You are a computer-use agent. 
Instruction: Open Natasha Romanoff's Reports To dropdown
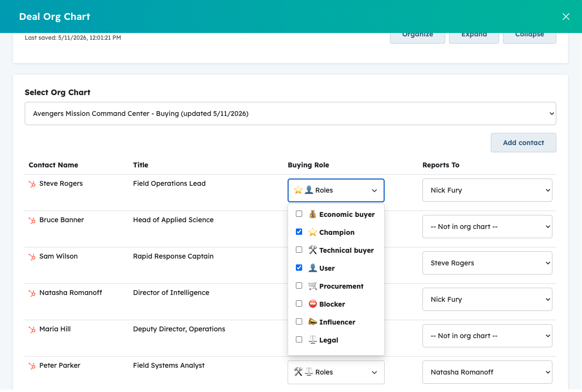487,299
